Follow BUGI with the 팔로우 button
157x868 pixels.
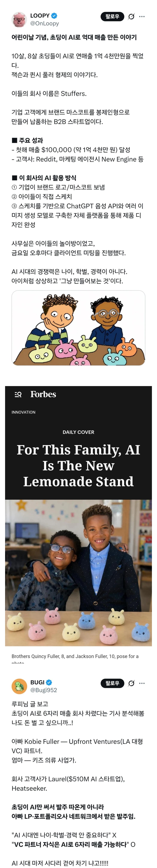[112, 683]
